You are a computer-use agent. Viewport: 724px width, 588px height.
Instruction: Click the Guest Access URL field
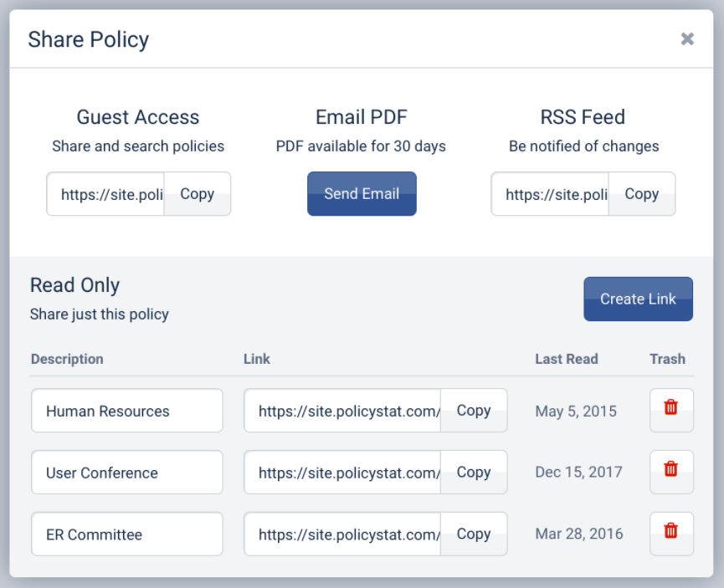[x=105, y=194]
